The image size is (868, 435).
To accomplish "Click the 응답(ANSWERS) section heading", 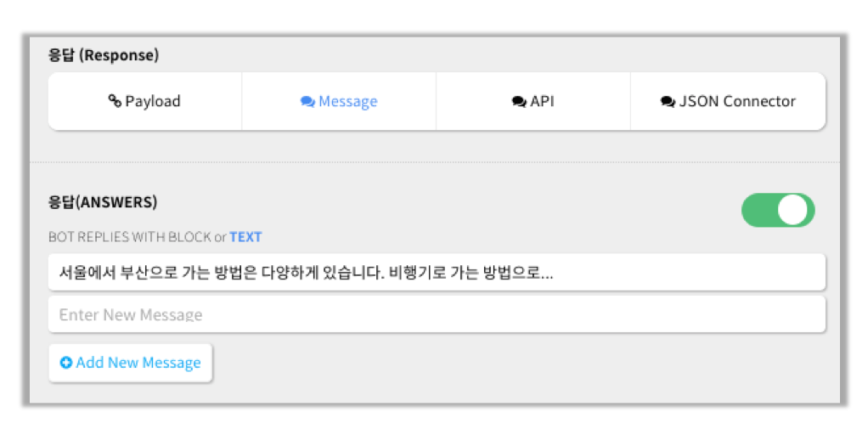I will pos(103,202).
